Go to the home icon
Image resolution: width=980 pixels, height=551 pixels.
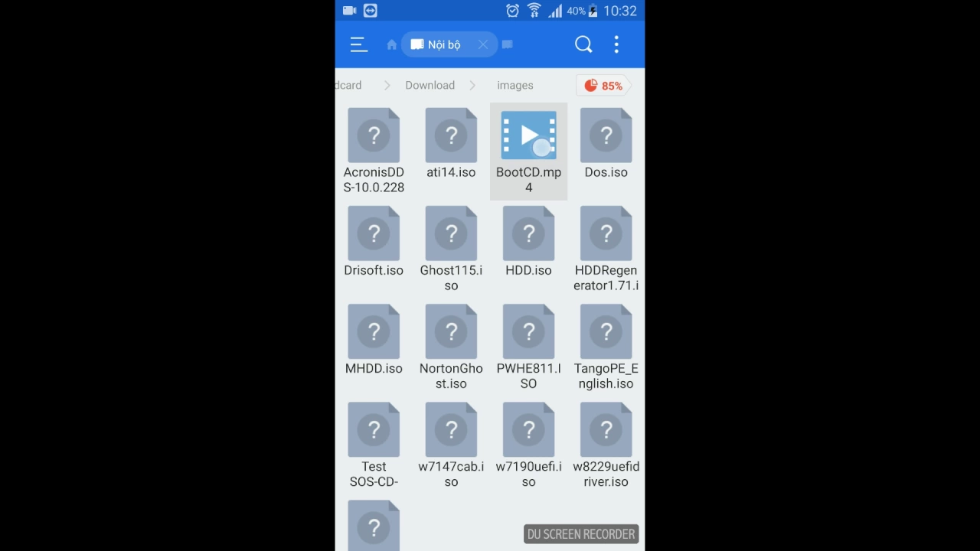coord(391,44)
